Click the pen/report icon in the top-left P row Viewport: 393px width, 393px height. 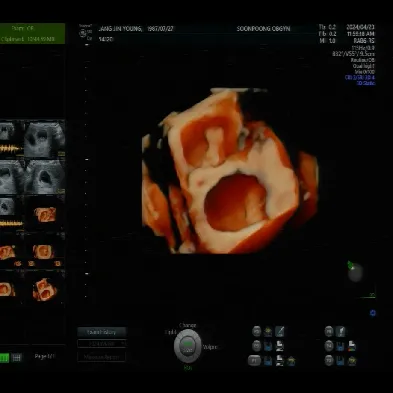[280, 331]
